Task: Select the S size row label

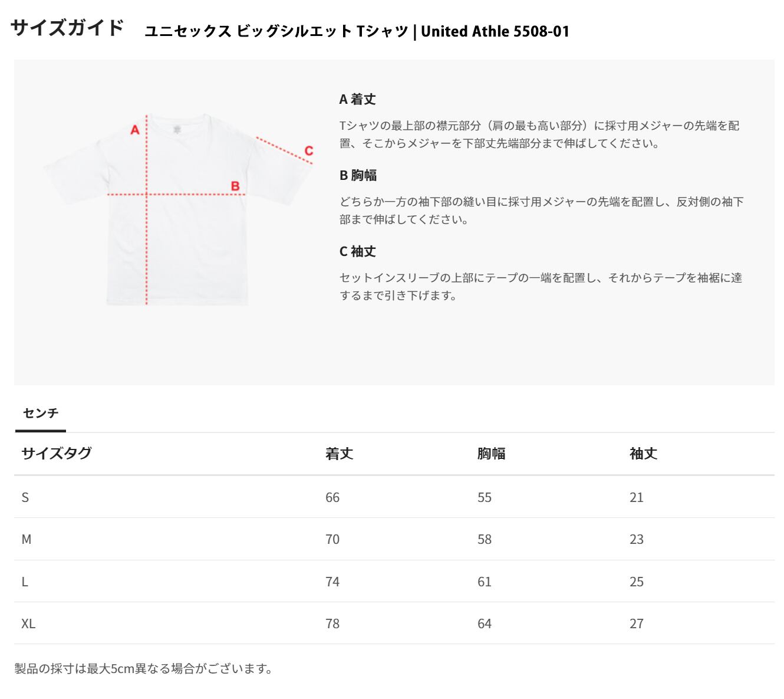Action: coord(25,497)
